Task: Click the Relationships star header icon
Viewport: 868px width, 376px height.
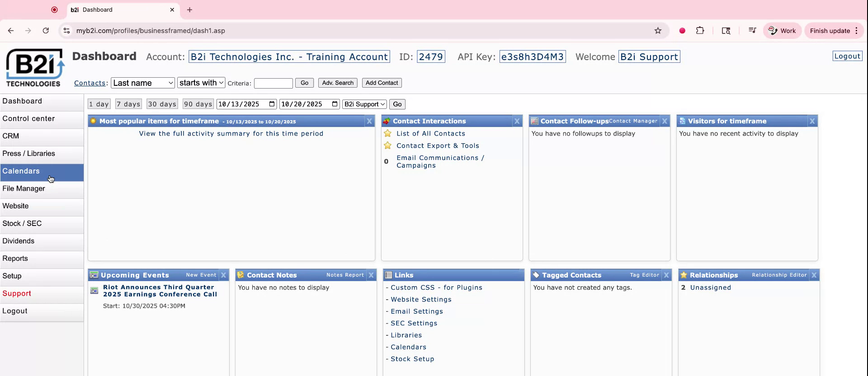Action: pos(684,275)
